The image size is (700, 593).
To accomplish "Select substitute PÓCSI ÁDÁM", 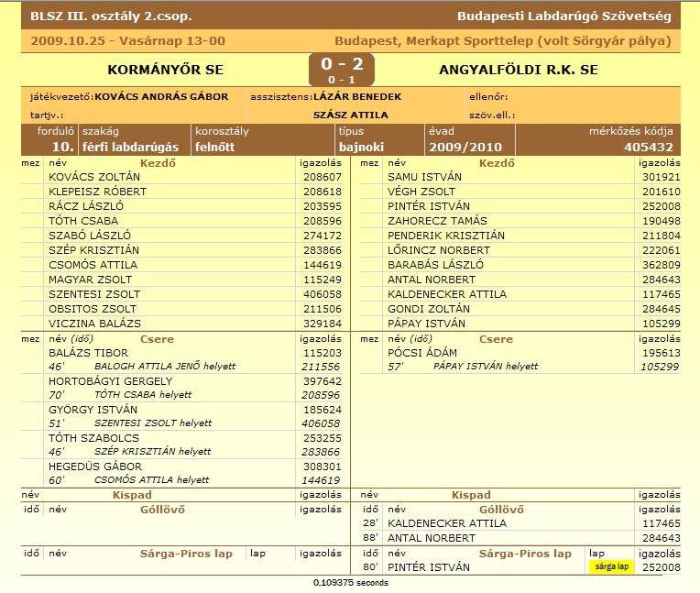I will pyautogui.click(x=421, y=353).
